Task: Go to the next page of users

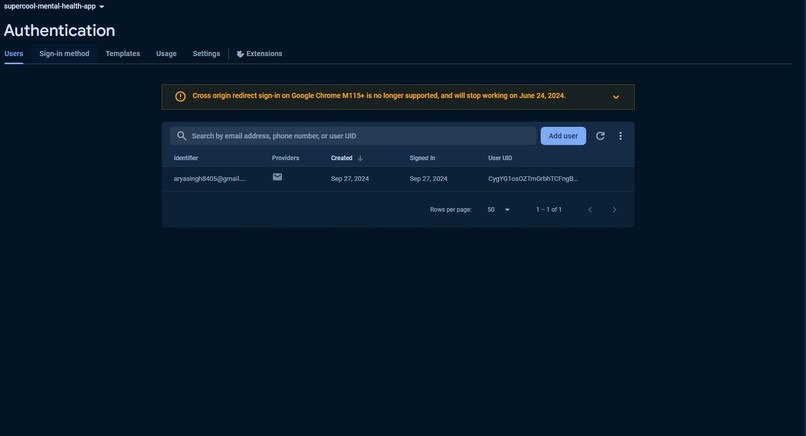Action: click(x=614, y=209)
